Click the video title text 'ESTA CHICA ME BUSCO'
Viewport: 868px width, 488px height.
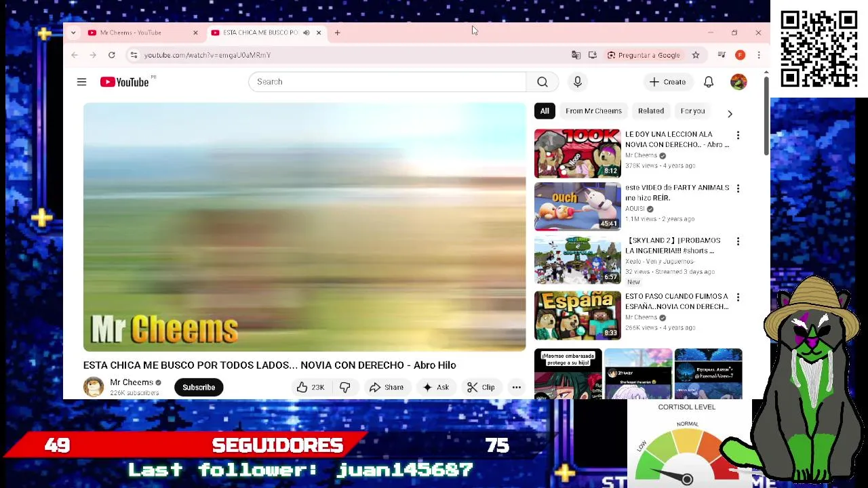(x=269, y=365)
